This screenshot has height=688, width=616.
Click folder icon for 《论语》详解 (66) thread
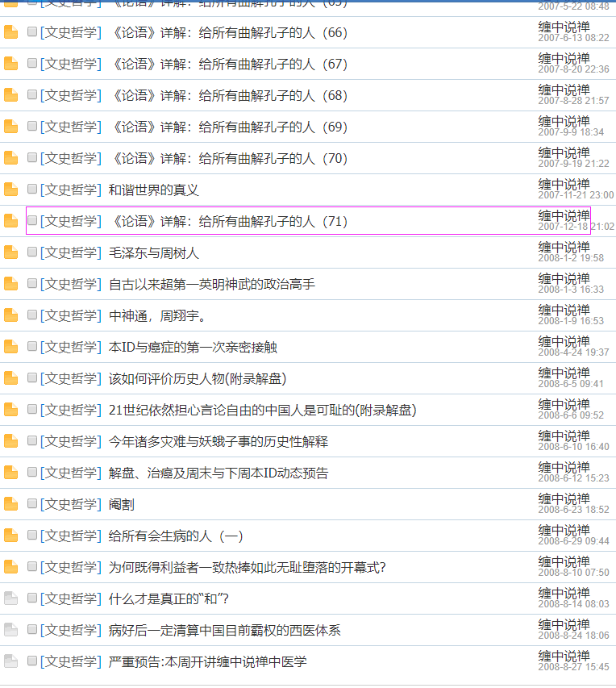pyautogui.click(x=11, y=32)
